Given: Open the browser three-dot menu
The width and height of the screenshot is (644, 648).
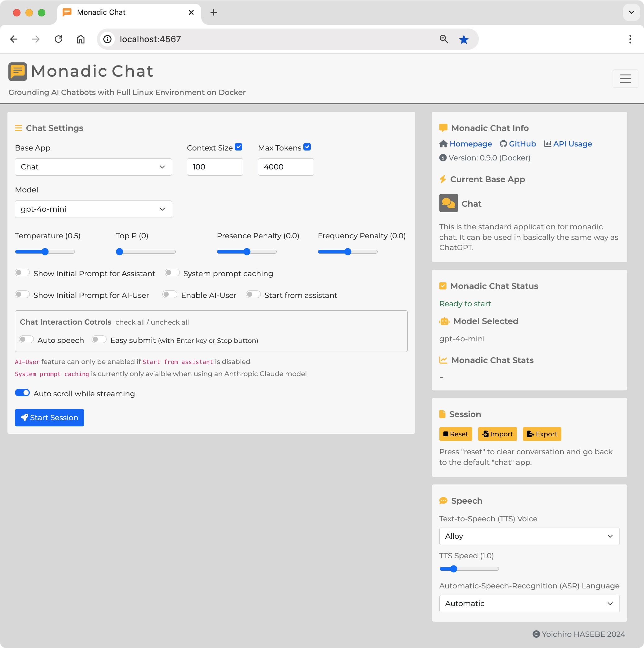Looking at the screenshot, I should (x=630, y=39).
